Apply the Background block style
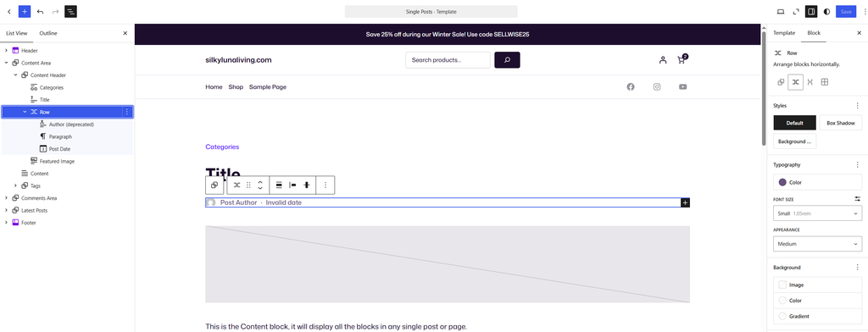 pyautogui.click(x=794, y=141)
